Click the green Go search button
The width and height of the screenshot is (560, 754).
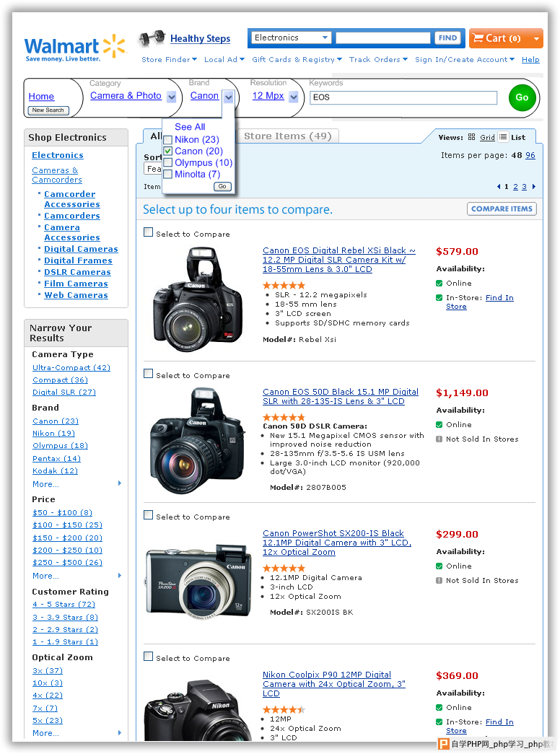(522, 97)
